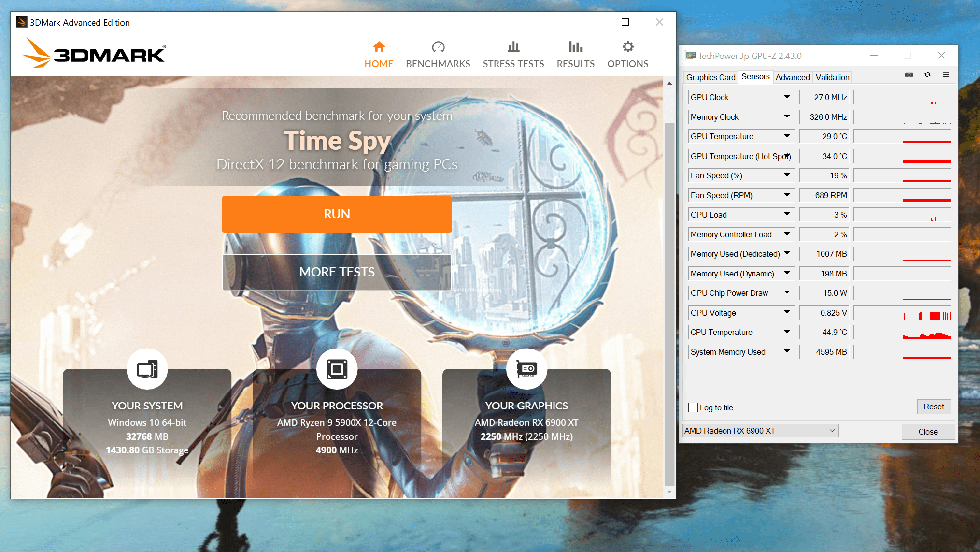This screenshot has width=980, height=552.
Task: Expand Fan Speed (RPM) dropdown arrow
Action: 787,195
